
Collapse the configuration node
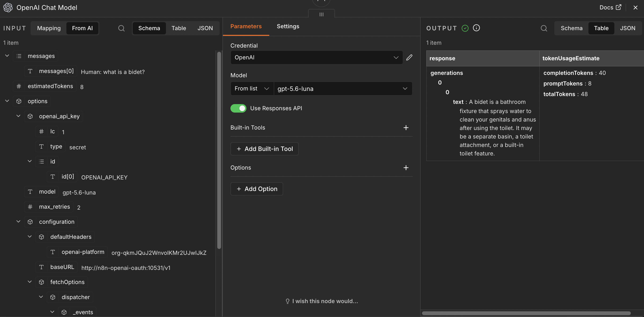point(18,222)
